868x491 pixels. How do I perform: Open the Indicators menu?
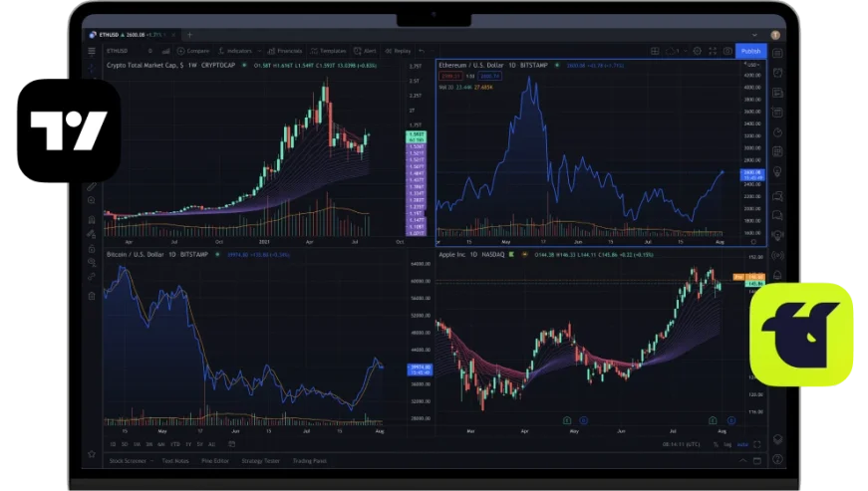click(x=239, y=51)
